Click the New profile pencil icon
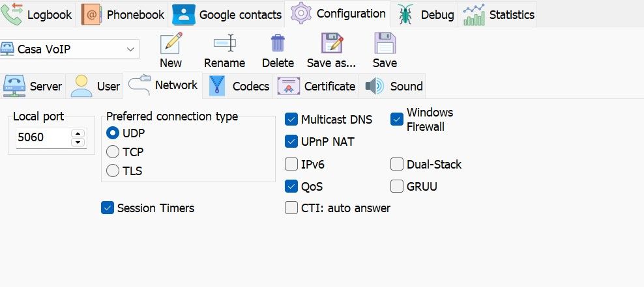Viewport: 644px width, 287px height. tap(171, 44)
